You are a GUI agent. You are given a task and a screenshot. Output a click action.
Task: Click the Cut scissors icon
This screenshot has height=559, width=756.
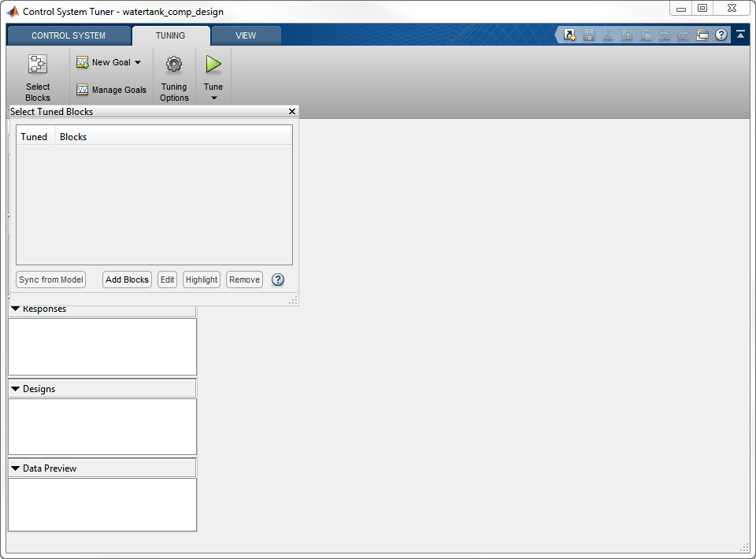(608, 35)
